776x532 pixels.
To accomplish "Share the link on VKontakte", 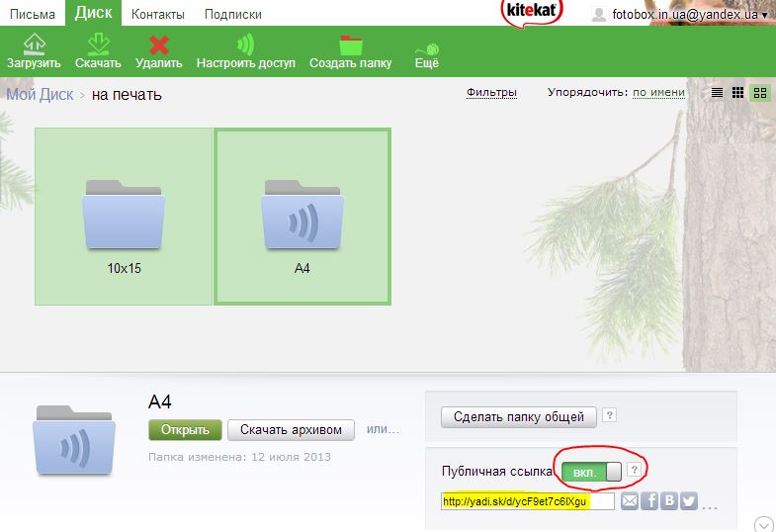I will coord(669,501).
